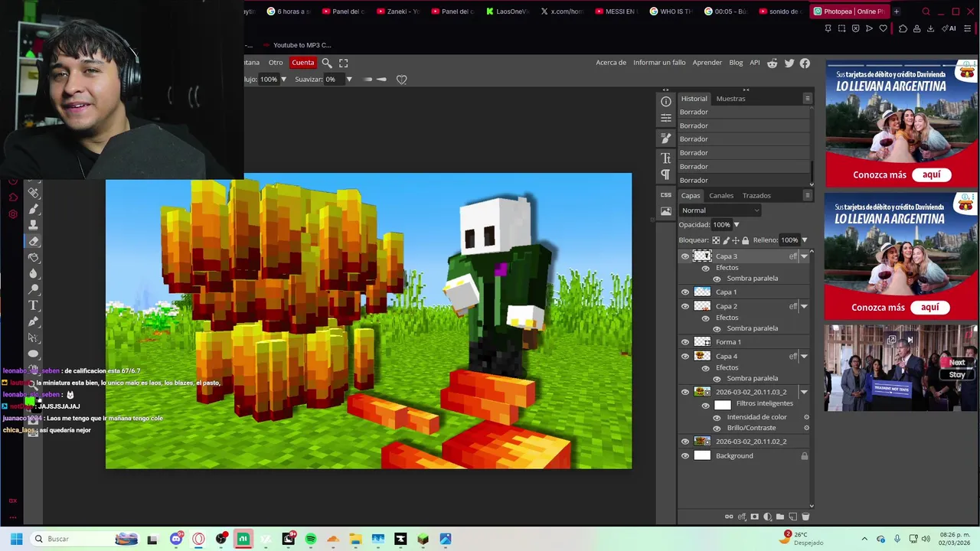The width and height of the screenshot is (980, 551).
Task: Select the Path Selection arrow tool
Action: pos(34,337)
